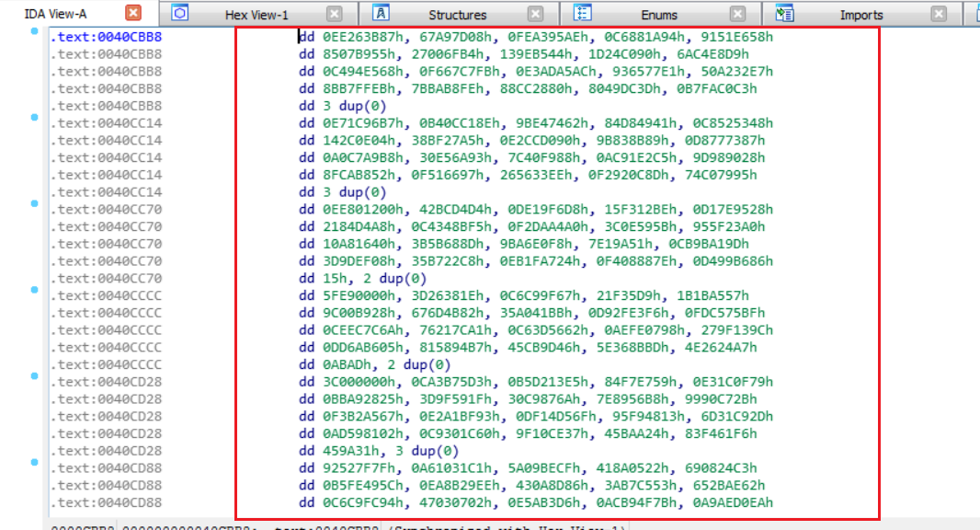Open the Imports tab
The height and width of the screenshot is (530, 980).
click(x=860, y=15)
